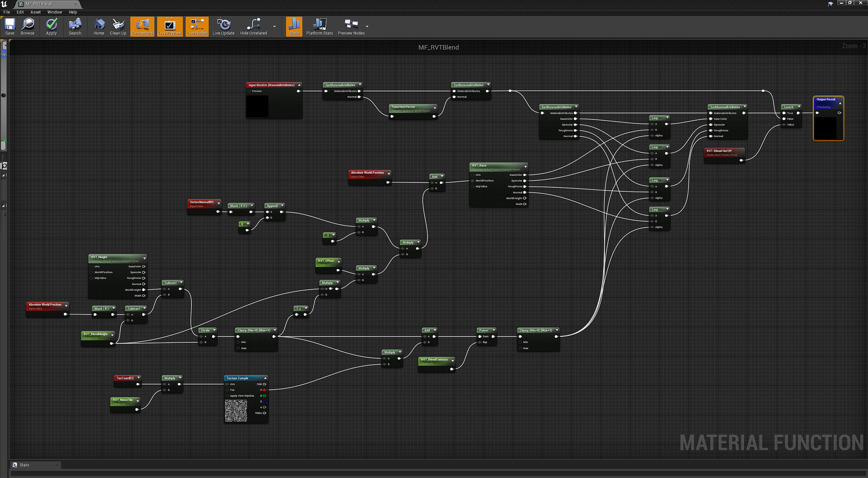Click the Input MatAttr black preview thumbnail
The width and height of the screenshot is (868, 478).
tap(257, 106)
